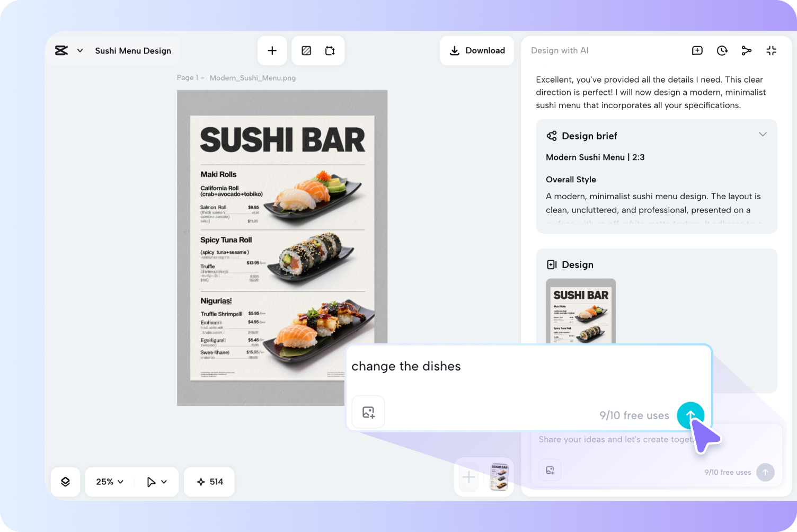Select the Page 1 thumbnail near the bottom
Viewport: 797px width, 532px height.
497,476
